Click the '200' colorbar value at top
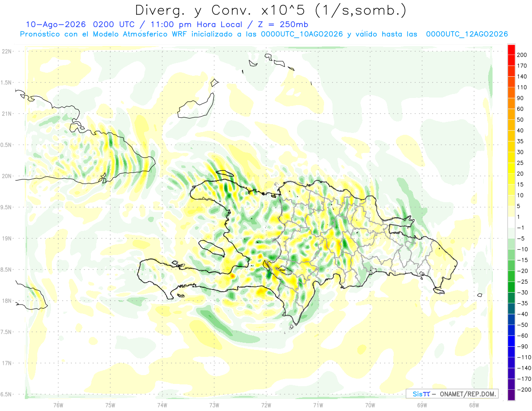 pos(522,55)
